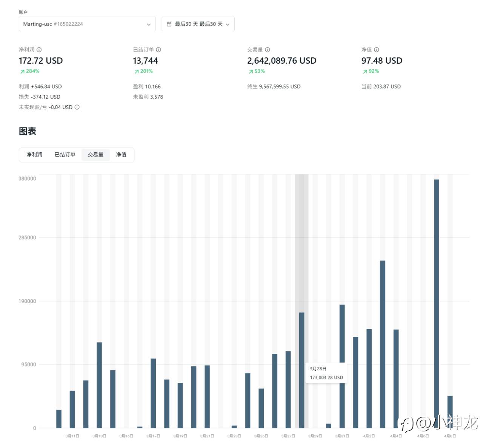Click the 173,003.28 USD tooltip value

click(x=326, y=377)
